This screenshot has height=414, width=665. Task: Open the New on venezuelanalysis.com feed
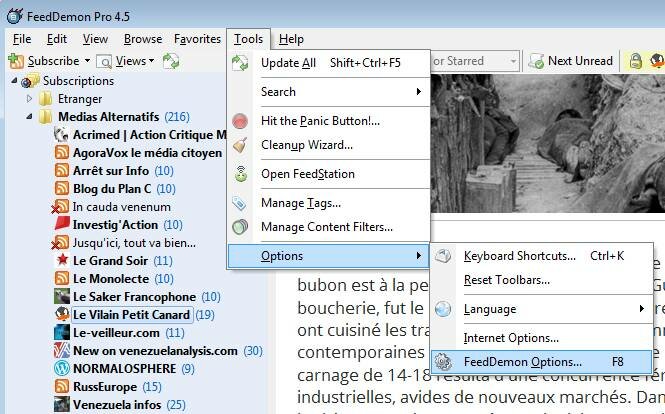pyautogui.click(x=155, y=351)
